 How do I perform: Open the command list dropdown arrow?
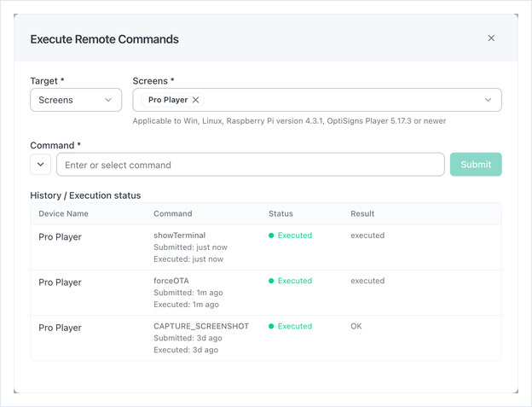40,165
